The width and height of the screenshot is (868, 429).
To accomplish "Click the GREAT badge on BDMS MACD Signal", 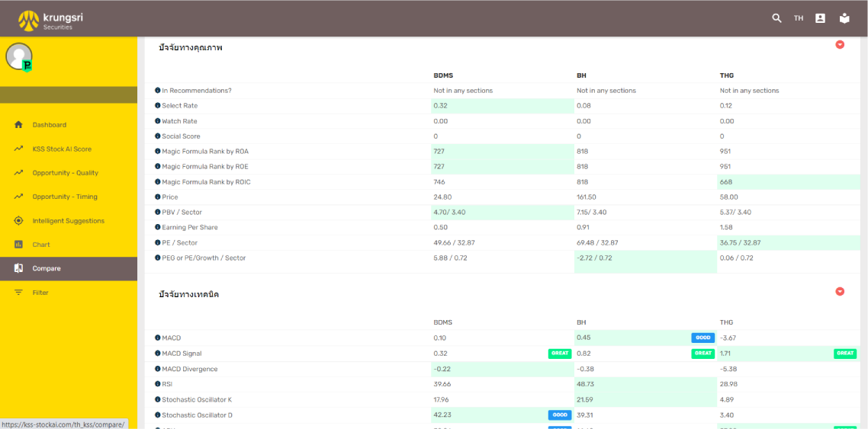I will [560, 354].
